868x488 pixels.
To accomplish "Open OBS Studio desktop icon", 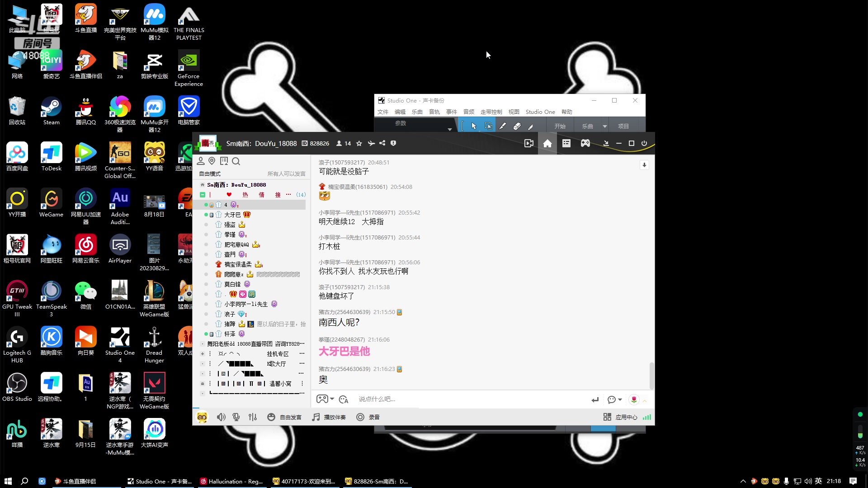I will point(17,387).
